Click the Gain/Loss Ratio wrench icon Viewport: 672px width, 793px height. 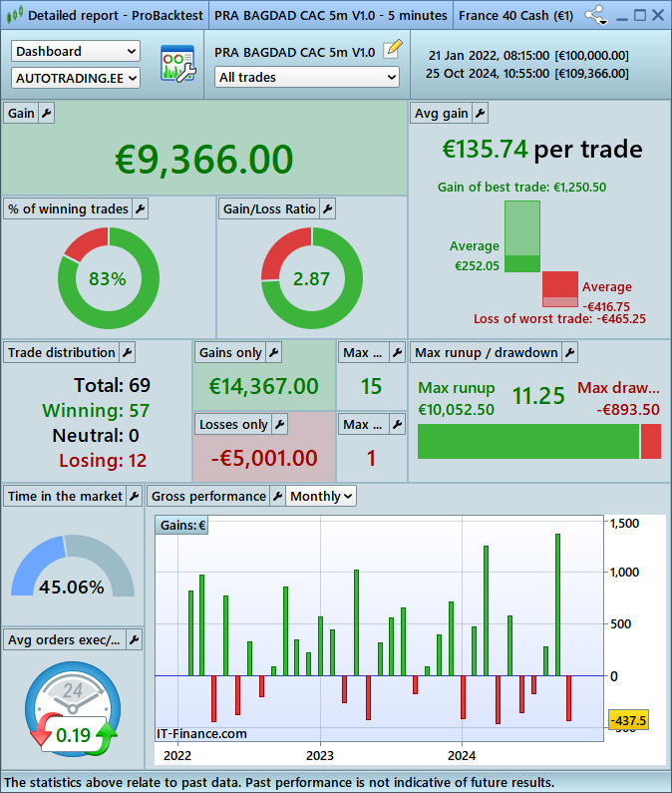[x=327, y=208]
